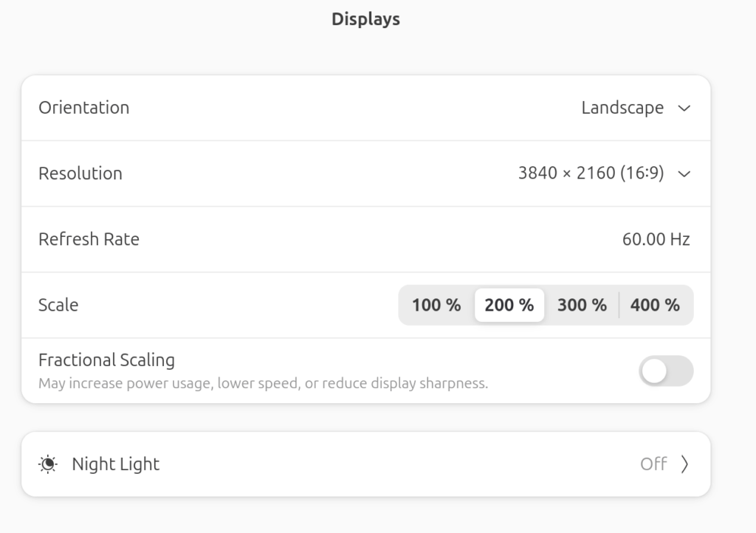Click the Night Light Off status

click(653, 464)
